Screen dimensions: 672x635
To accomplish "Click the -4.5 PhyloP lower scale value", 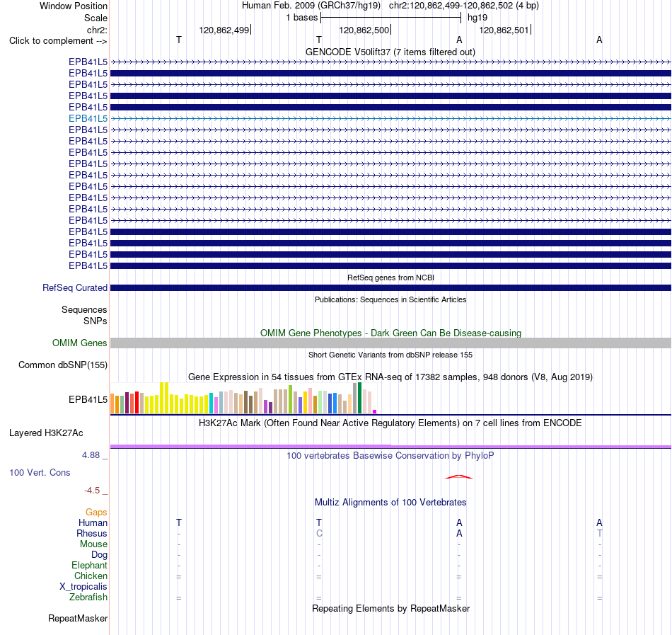I will (92, 490).
